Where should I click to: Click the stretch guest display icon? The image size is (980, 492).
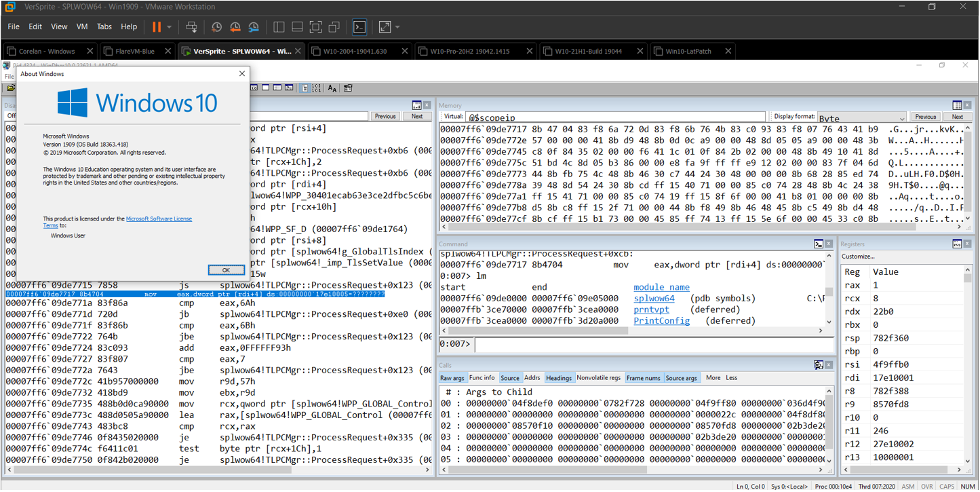385,27
